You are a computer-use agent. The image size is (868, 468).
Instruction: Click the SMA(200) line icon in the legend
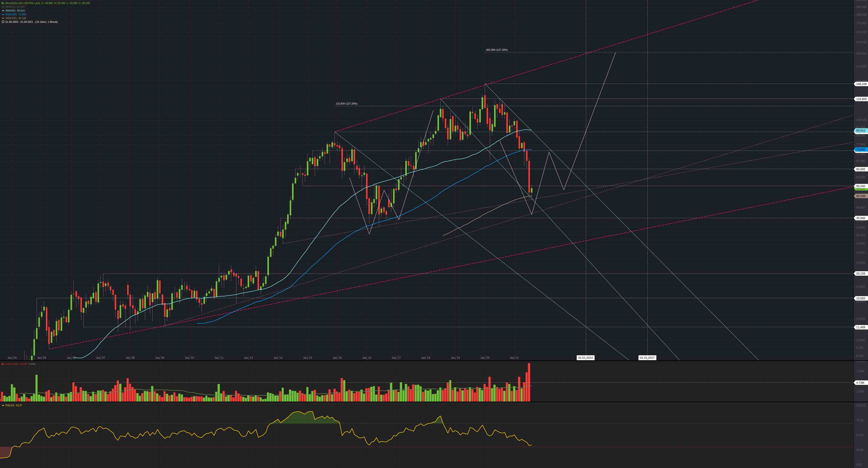[x=3, y=18]
